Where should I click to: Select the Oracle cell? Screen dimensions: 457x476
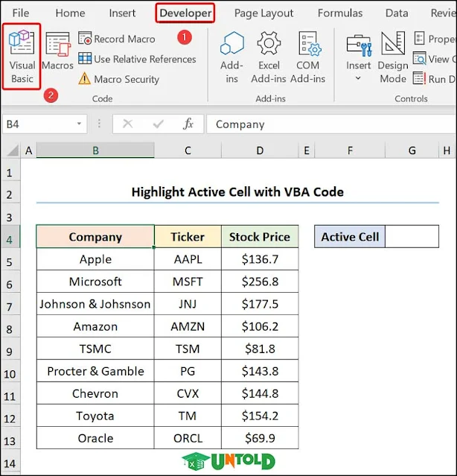[95, 438]
